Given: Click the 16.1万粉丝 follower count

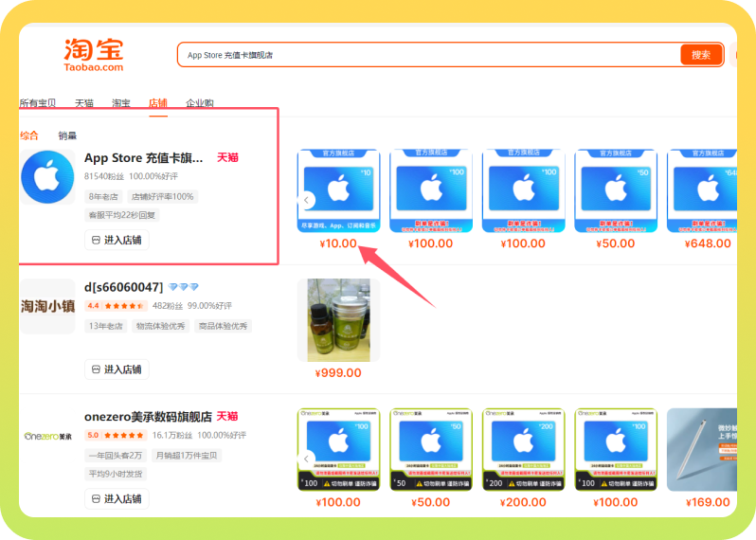Looking at the screenshot, I should [x=172, y=436].
